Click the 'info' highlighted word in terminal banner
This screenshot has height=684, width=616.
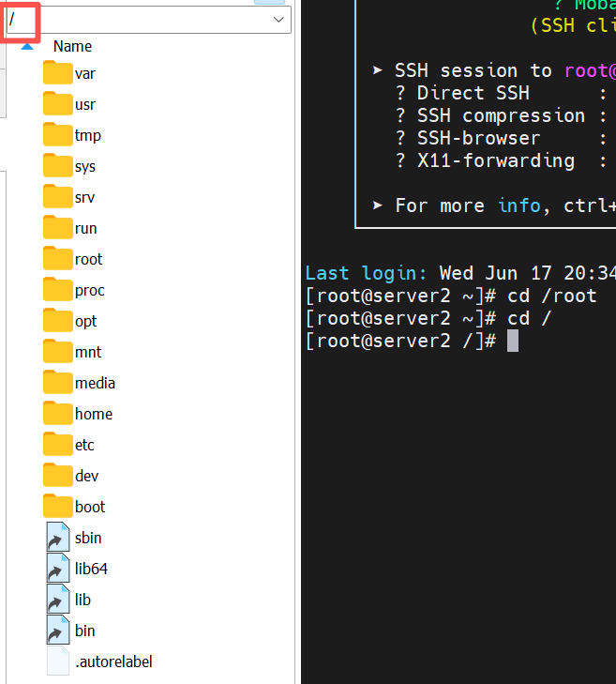click(x=518, y=205)
